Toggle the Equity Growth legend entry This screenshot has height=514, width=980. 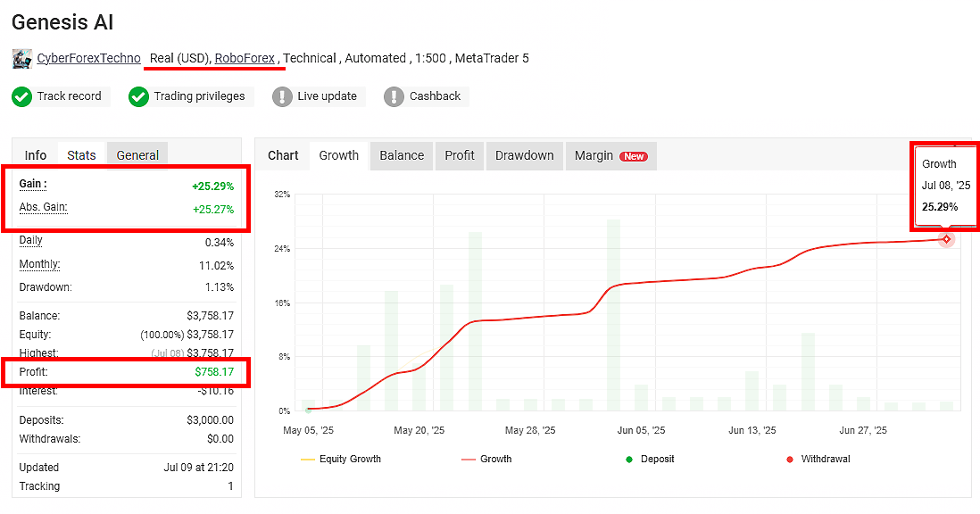point(341,459)
